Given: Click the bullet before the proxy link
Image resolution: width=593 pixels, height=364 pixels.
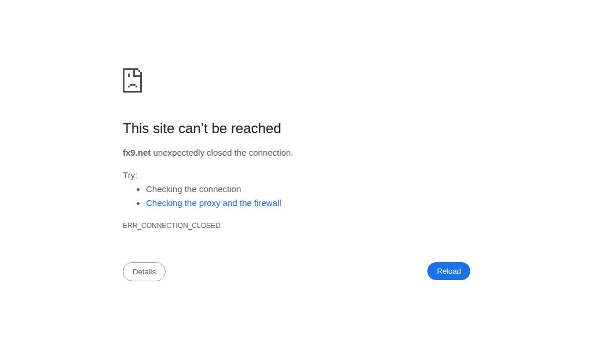Looking at the screenshot, I should [x=138, y=203].
